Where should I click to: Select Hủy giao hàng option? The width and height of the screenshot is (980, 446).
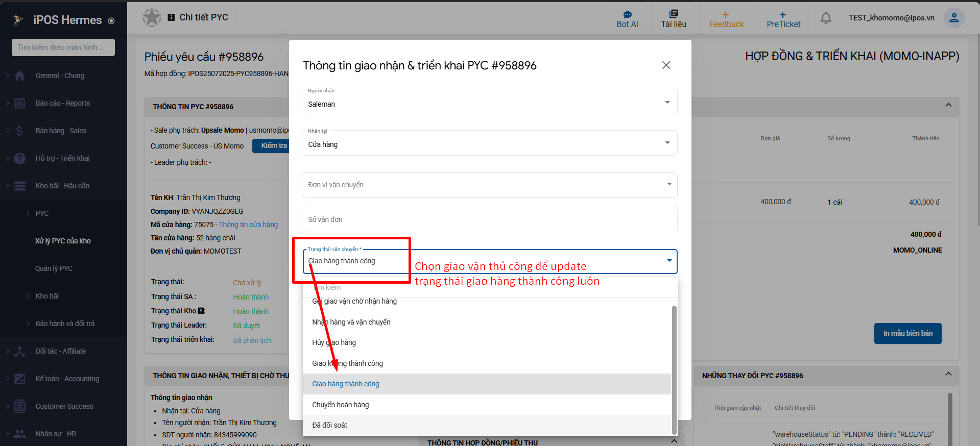point(334,342)
